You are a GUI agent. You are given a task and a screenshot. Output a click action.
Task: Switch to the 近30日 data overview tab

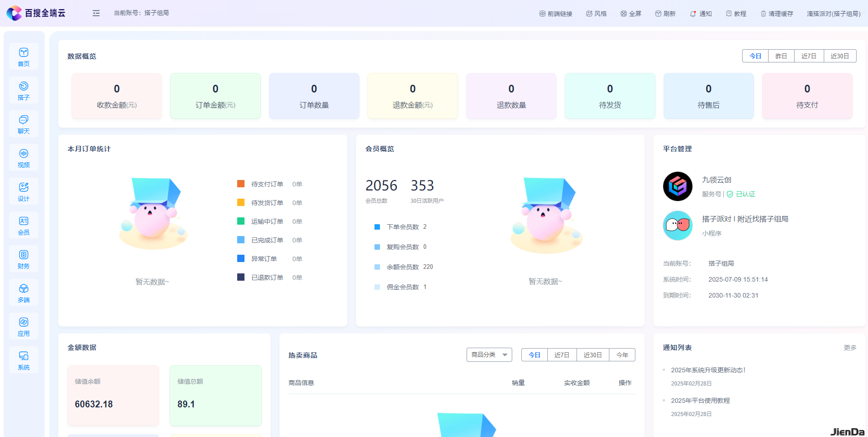tap(840, 56)
